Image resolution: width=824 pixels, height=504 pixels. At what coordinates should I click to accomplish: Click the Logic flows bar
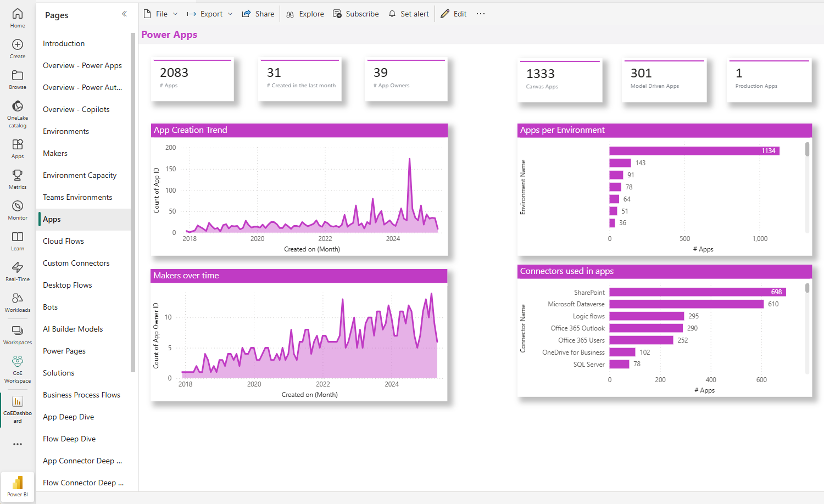click(x=647, y=316)
